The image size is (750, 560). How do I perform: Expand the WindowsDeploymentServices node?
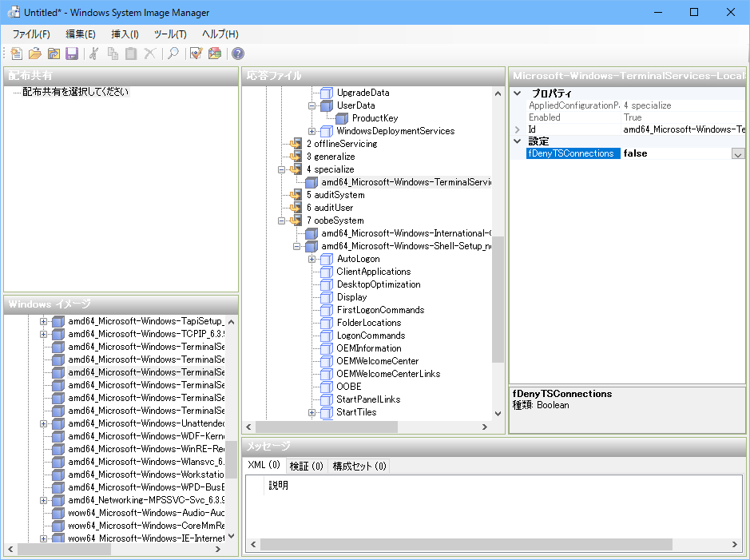[x=312, y=131]
